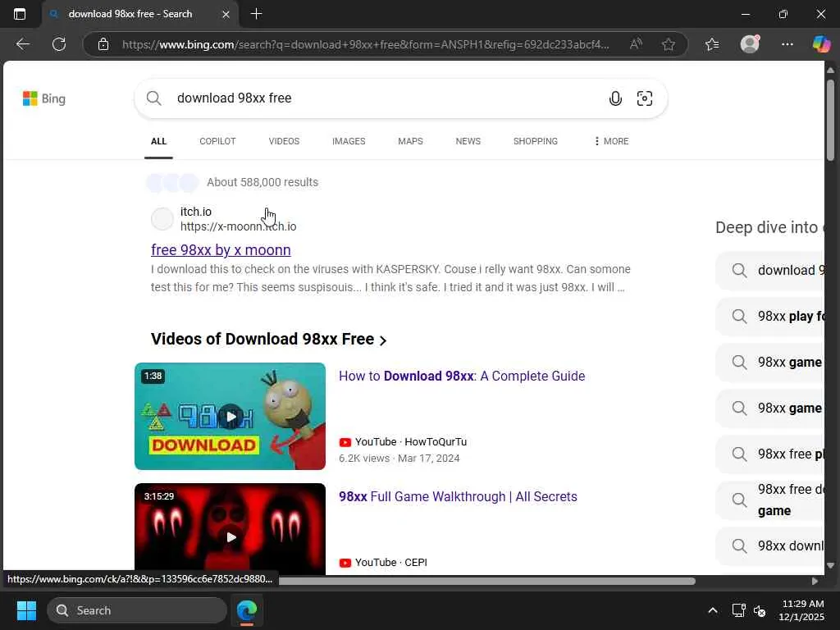Click Microsoft Edge in taskbar
Screen dimensions: 840x630
click(x=247, y=610)
